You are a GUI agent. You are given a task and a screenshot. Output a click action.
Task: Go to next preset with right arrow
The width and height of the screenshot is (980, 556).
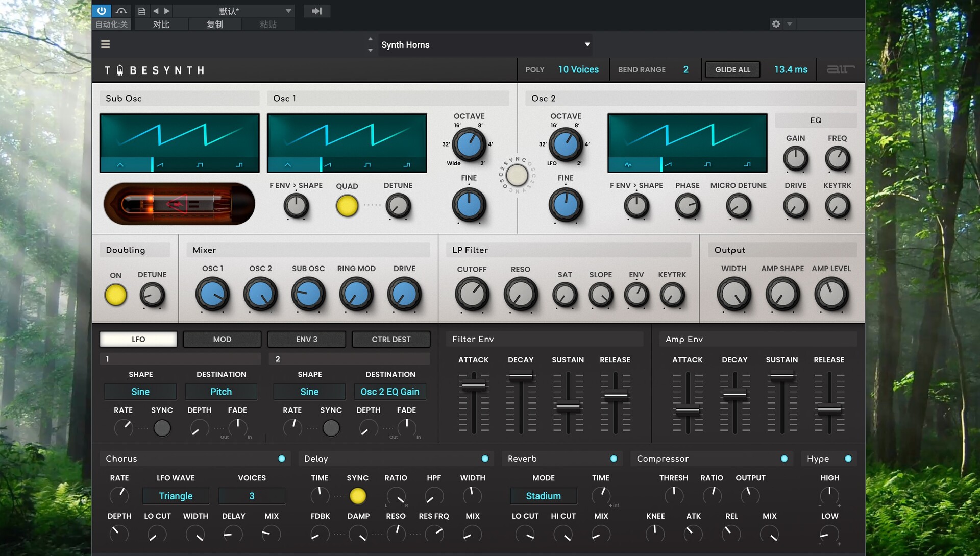(x=167, y=11)
